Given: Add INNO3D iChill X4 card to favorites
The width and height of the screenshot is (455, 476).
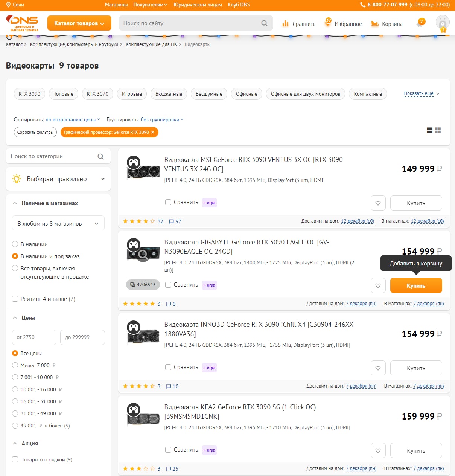Looking at the screenshot, I should click(x=378, y=368).
